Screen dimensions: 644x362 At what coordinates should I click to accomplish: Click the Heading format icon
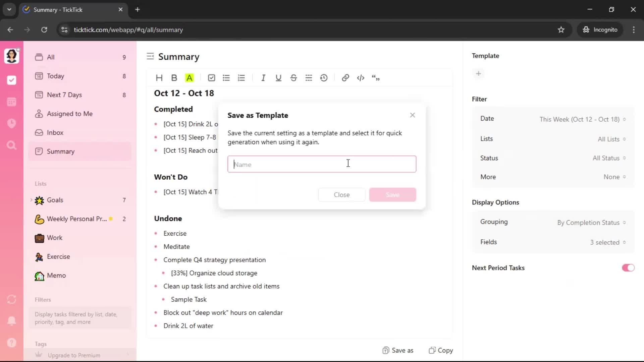[159, 78]
